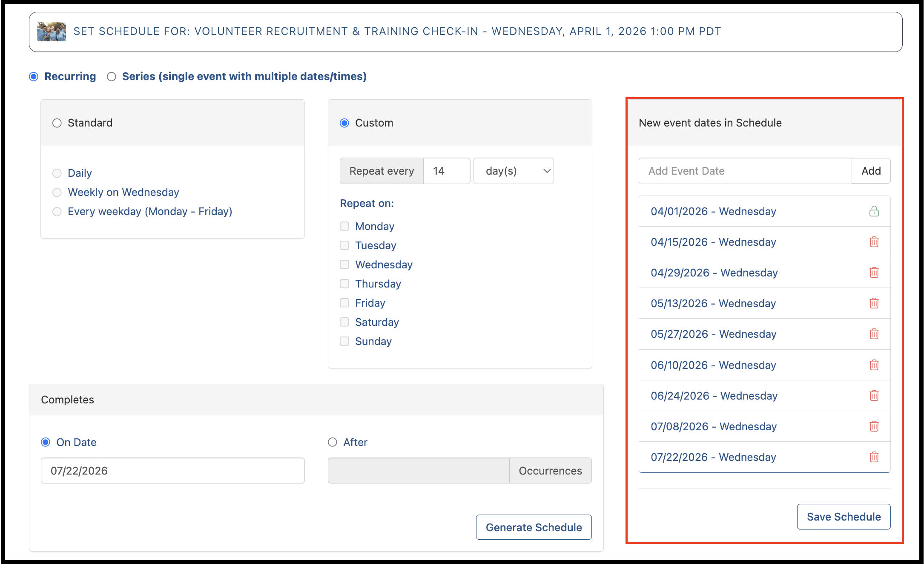
Task: Choose Weekly on Wednesday option
Action: tap(57, 193)
